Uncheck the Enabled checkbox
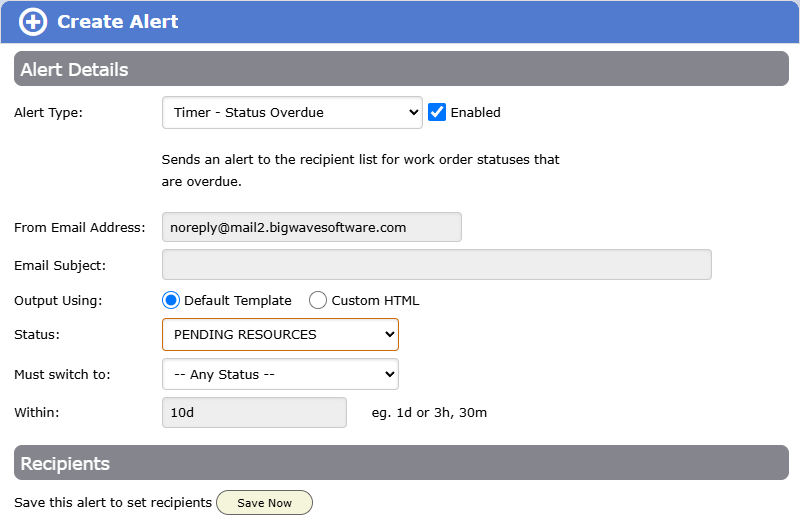800x525 pixels. click(x=437, y=112)
